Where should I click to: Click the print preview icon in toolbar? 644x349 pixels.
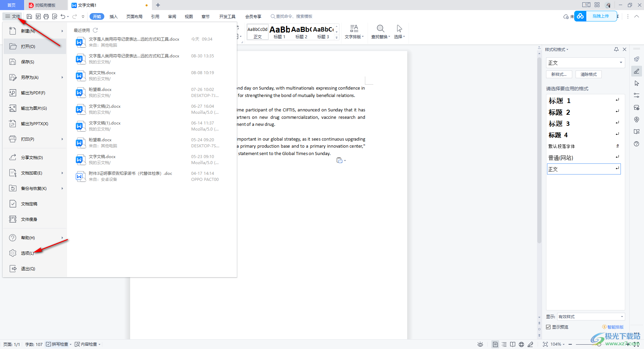point(55,16)
